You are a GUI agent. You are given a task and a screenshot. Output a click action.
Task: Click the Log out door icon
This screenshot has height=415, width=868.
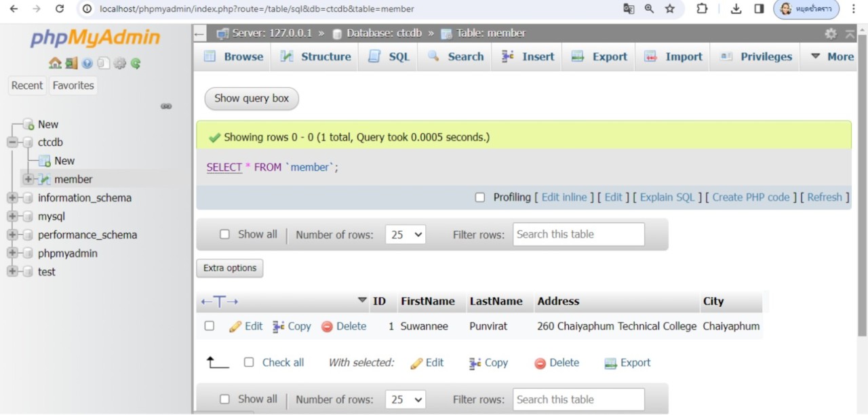click(71, 63)
